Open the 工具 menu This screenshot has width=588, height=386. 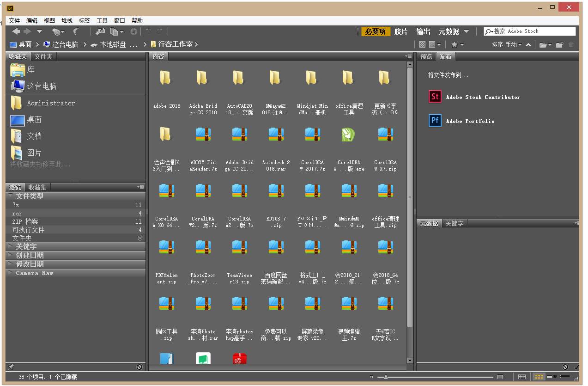coord(102,20)
